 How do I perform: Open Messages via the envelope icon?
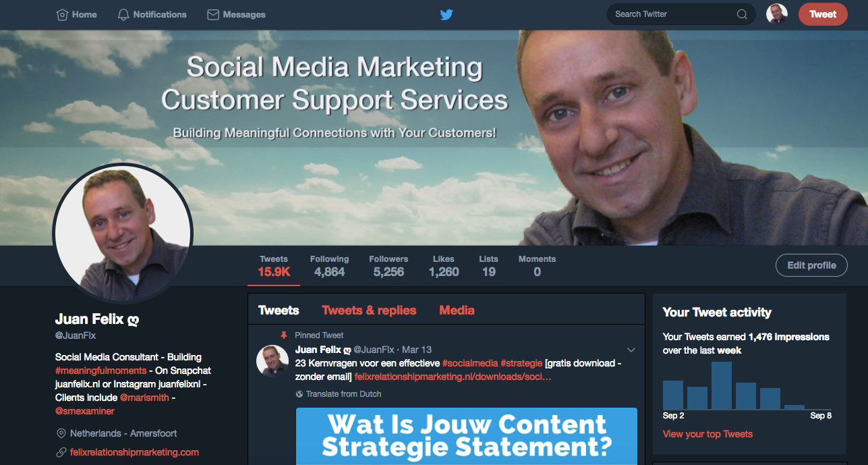tap(213, 14)
